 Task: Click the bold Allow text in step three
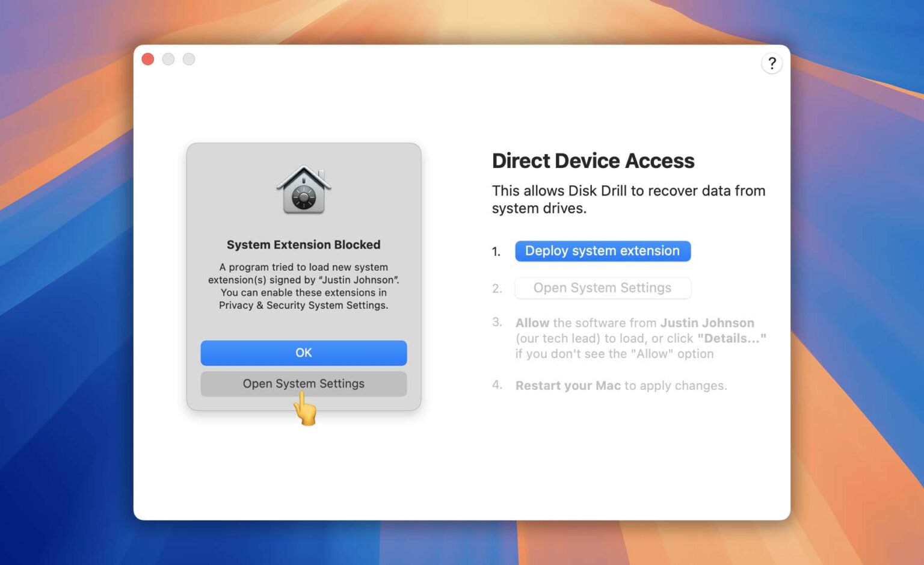(532, 323)
